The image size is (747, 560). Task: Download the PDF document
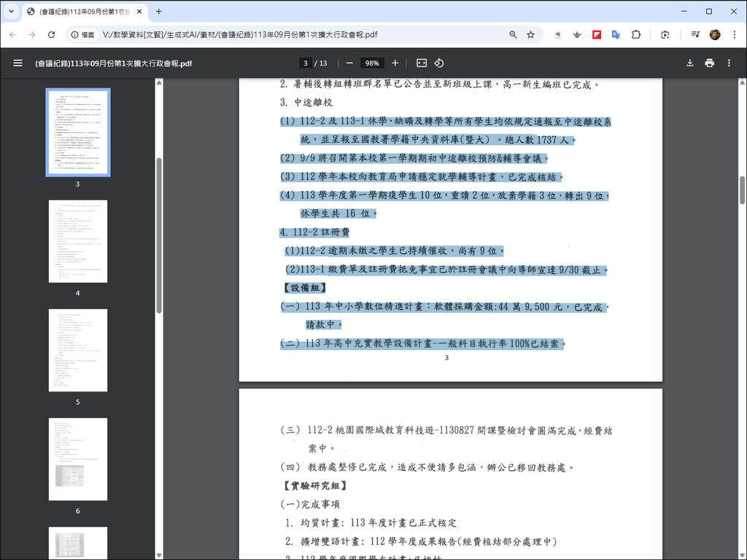[689, 63]
